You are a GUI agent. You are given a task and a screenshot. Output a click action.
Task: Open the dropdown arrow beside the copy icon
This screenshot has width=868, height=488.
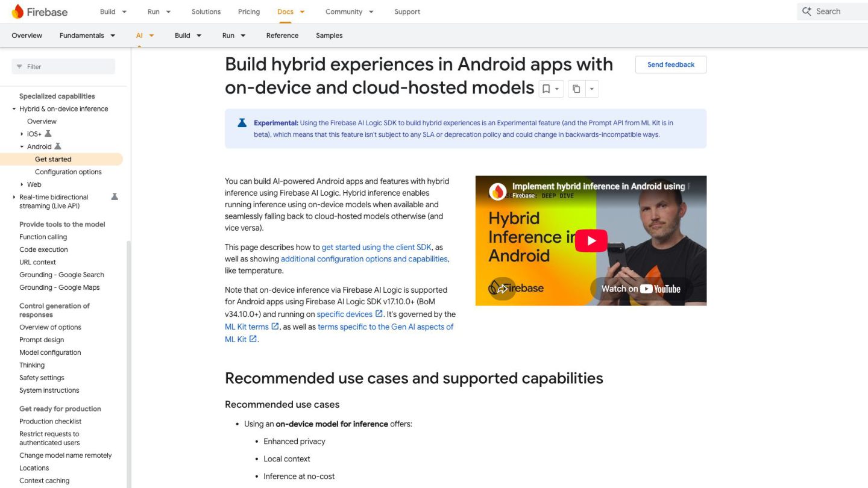pos(591,89)
